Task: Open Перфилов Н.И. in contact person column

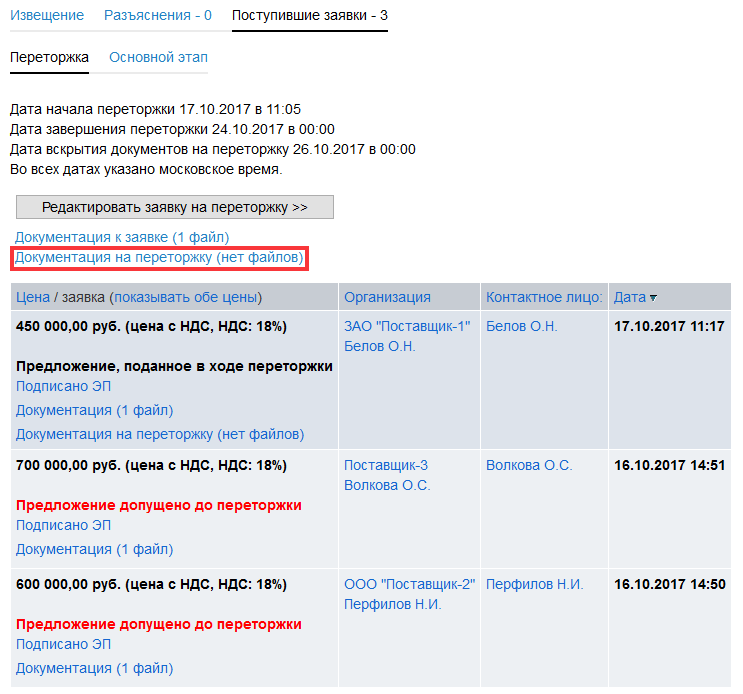Action: pyautogui.click(x=534, y=584)
